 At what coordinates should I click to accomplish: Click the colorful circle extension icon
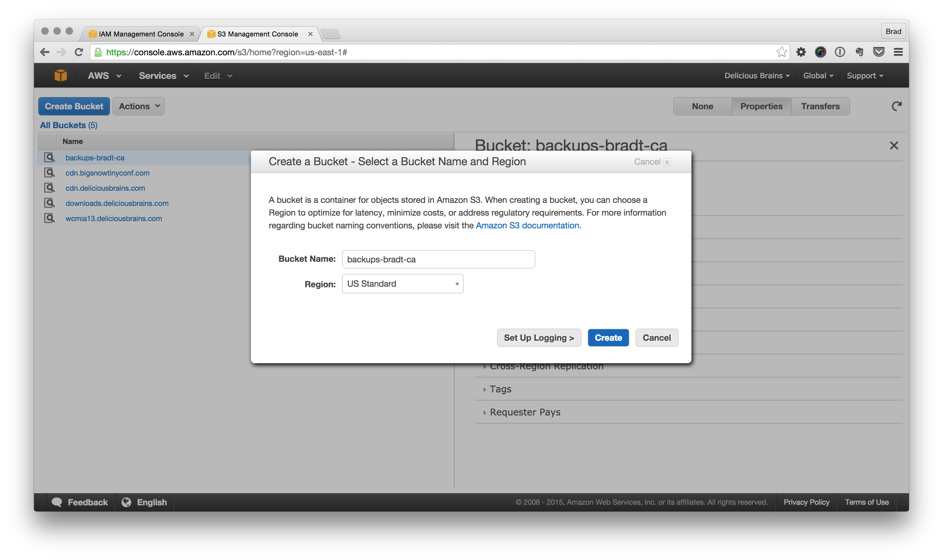tap(820, 52)
